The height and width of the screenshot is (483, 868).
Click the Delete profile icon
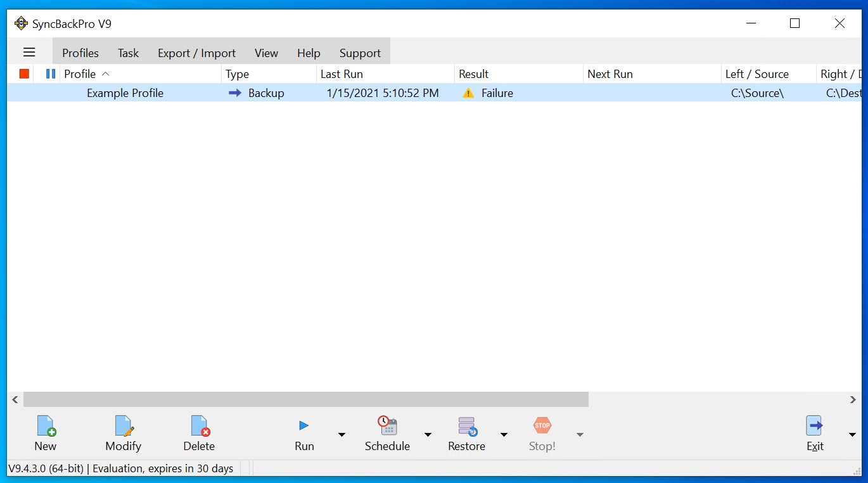click(x=200, y=426)
